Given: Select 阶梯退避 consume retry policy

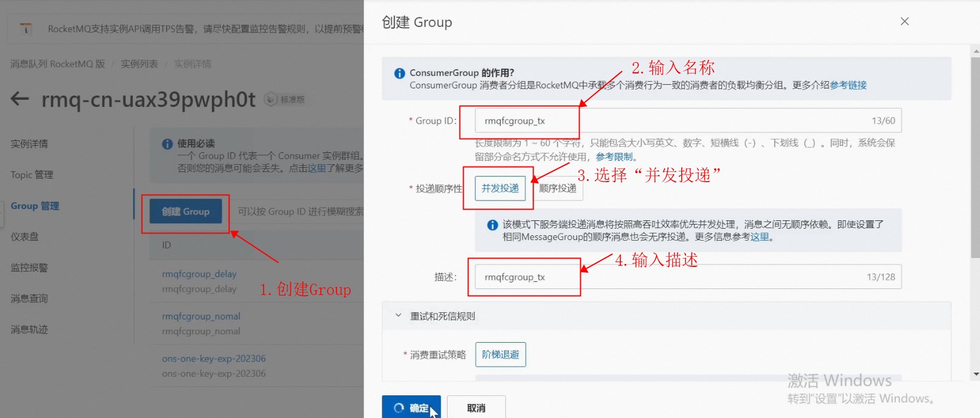Looking at the screenshot, I should [x=501, y=355].
